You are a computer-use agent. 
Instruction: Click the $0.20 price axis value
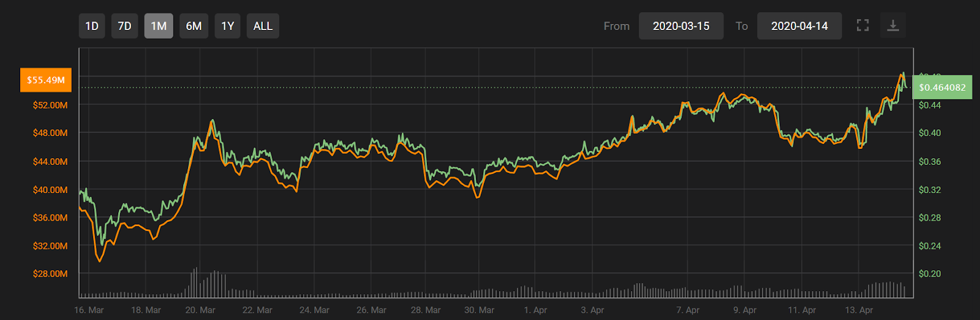pos(930,273)
